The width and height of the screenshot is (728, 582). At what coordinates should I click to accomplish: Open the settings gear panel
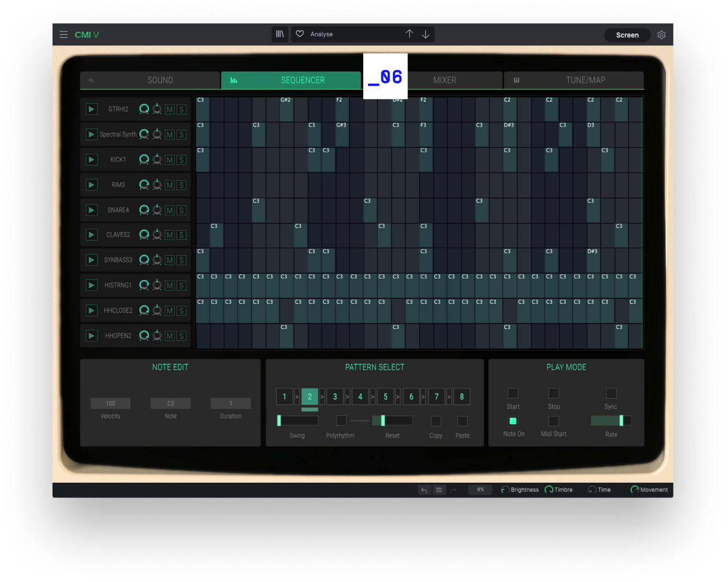coord(661,35)
